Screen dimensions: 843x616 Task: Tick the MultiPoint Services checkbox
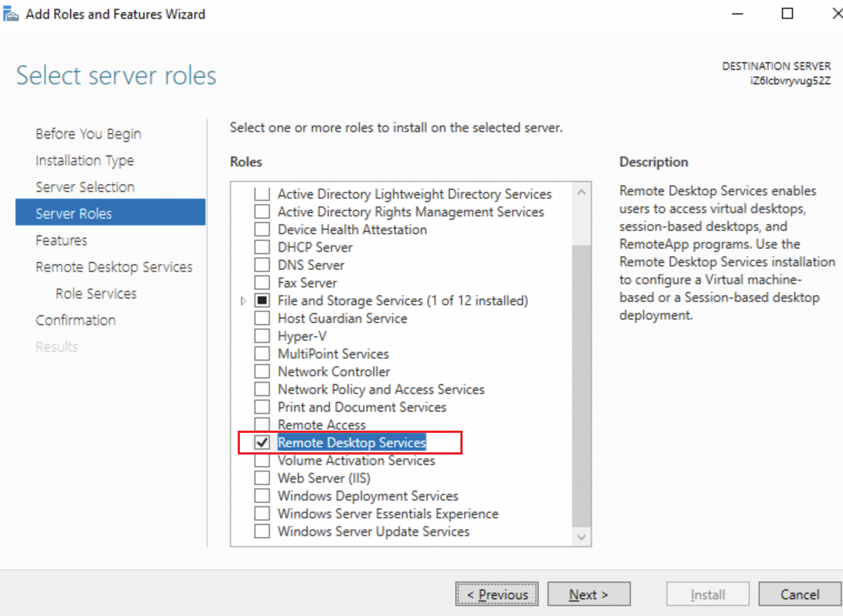(x=262, y=354)
